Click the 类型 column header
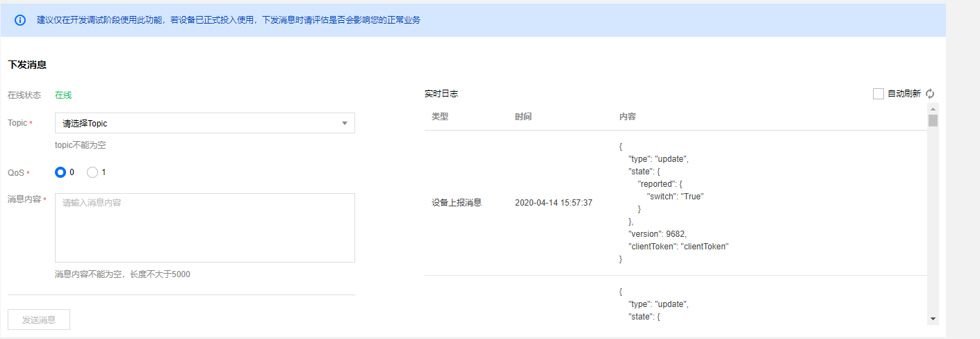 click(x=440, y=117)
